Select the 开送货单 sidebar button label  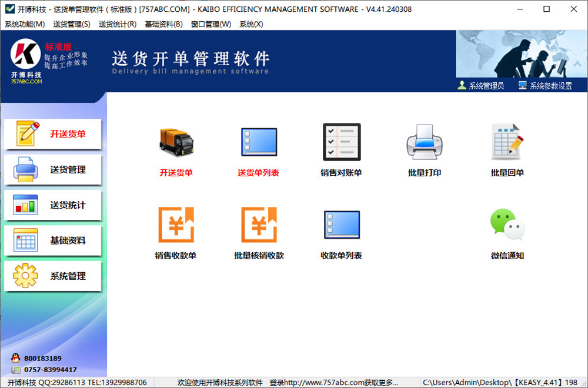(68, 134)
